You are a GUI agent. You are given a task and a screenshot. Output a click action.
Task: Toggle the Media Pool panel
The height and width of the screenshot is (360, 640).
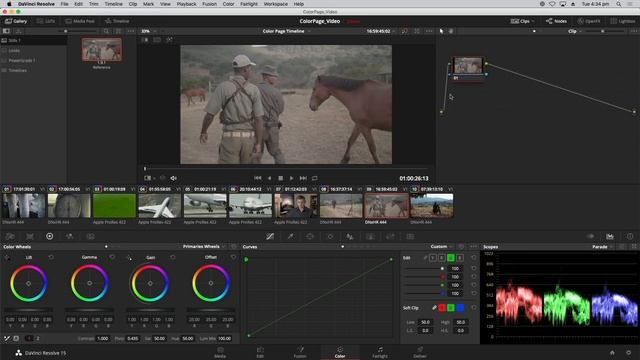pos(80,21)
